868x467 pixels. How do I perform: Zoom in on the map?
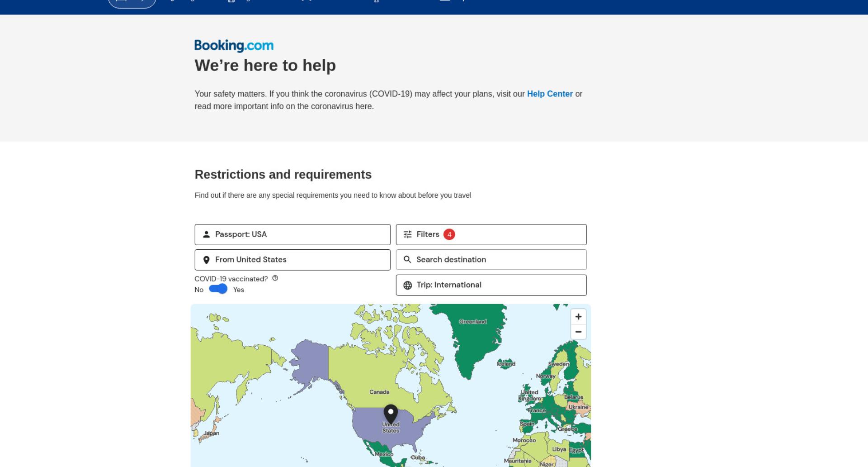[x=578, y=316]
